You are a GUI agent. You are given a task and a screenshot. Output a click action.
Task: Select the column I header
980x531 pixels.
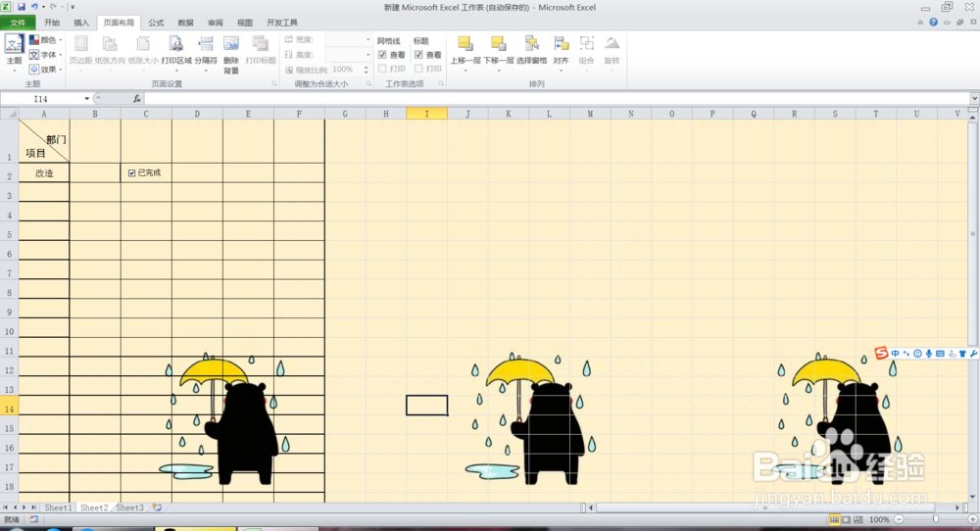pos(427,114)
